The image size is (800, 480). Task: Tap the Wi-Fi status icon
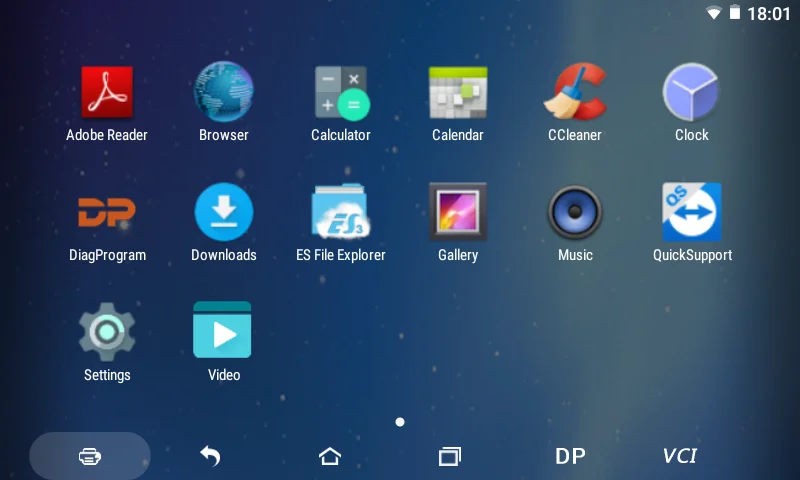pyautogui.click(x=714, y=13)
